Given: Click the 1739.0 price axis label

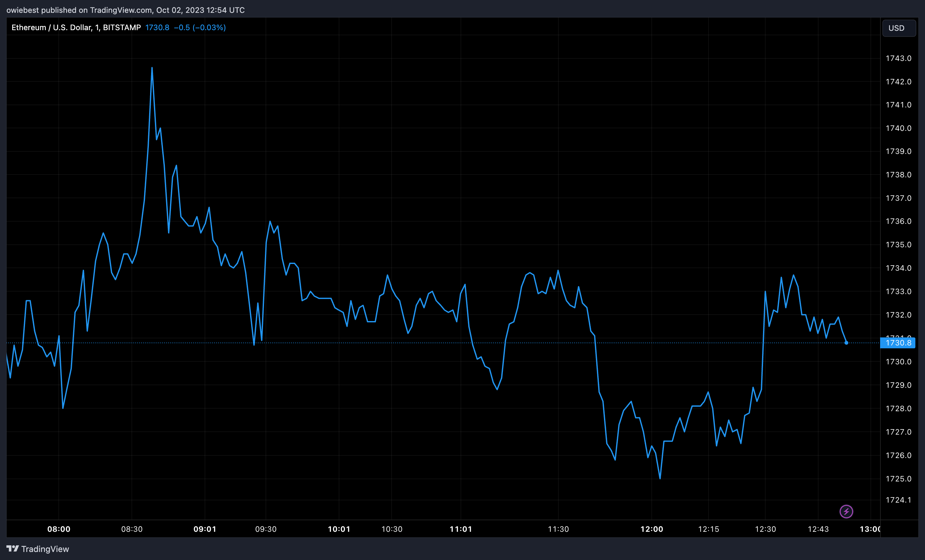Looking at the screenshot, I should coord(898,151).
